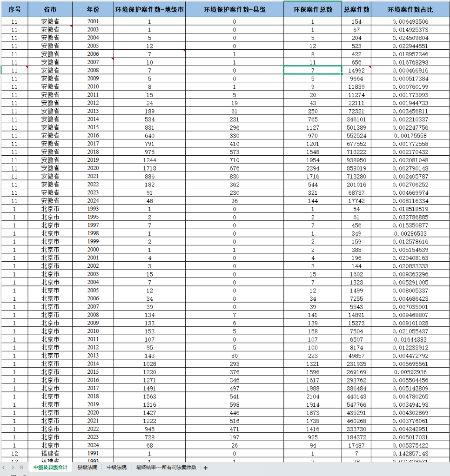Click total cases cell showing 14992
The image size is (450, 476).
(x=356, y=70)
